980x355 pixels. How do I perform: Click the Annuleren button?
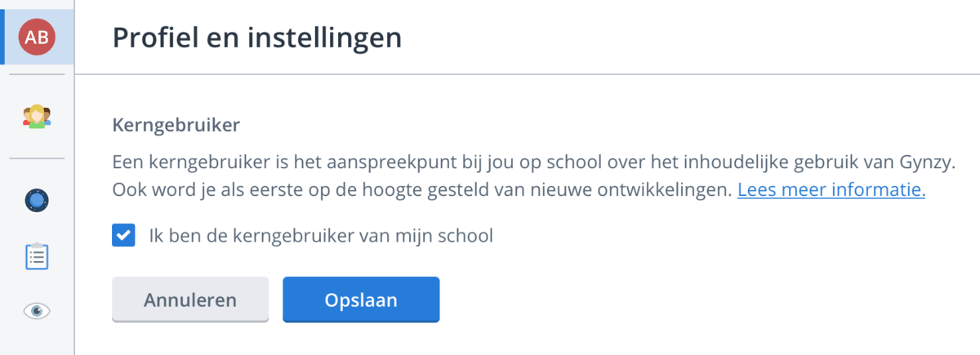click(x=190, y=300)
